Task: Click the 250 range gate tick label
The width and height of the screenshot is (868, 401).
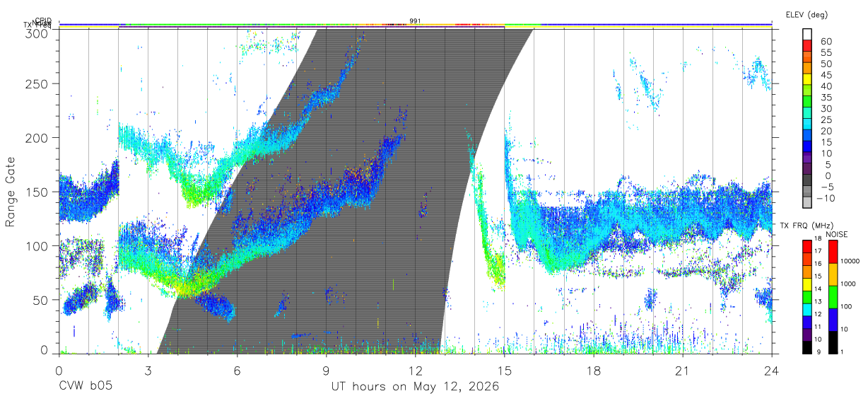Action: (x=38, y=84)
